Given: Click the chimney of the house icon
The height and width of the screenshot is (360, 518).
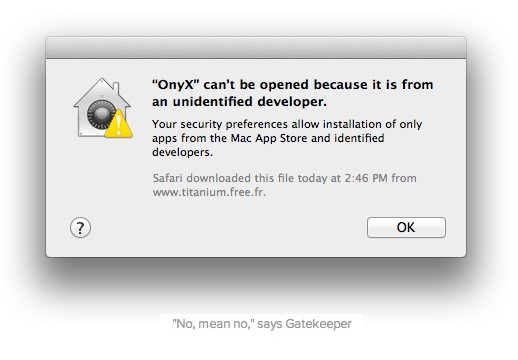Looking at the screenshot, I should pyautogui.click(x=116, y=89).
